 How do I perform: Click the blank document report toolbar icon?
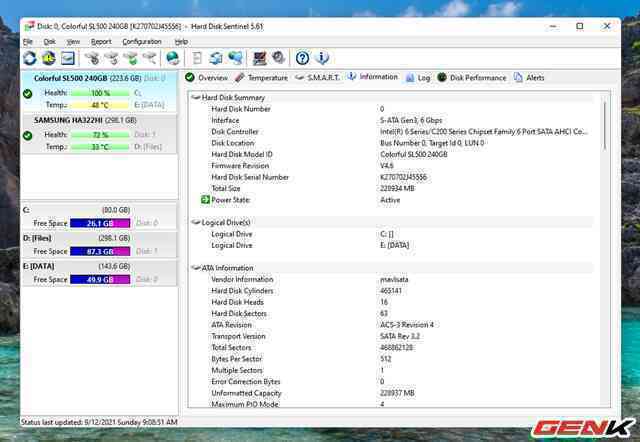point(197,58)
